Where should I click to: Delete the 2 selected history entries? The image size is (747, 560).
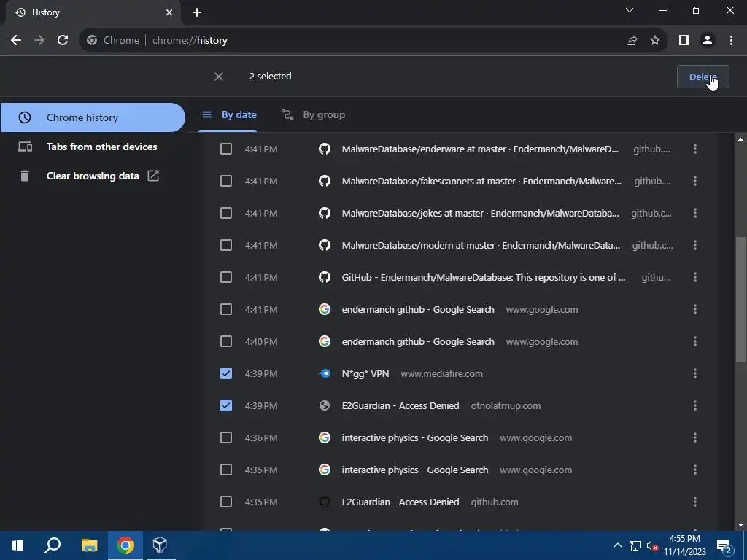[703, 77]
